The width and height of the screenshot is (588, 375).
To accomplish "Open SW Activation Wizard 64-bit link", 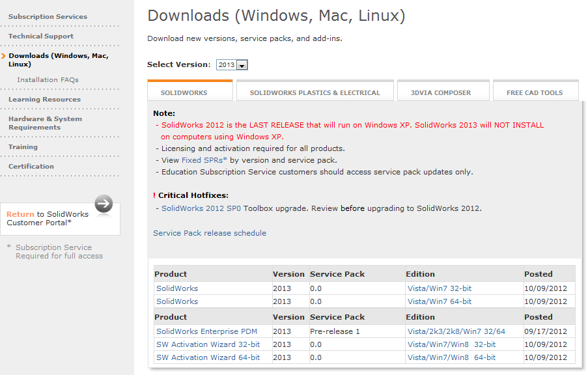I will (208, 357).
